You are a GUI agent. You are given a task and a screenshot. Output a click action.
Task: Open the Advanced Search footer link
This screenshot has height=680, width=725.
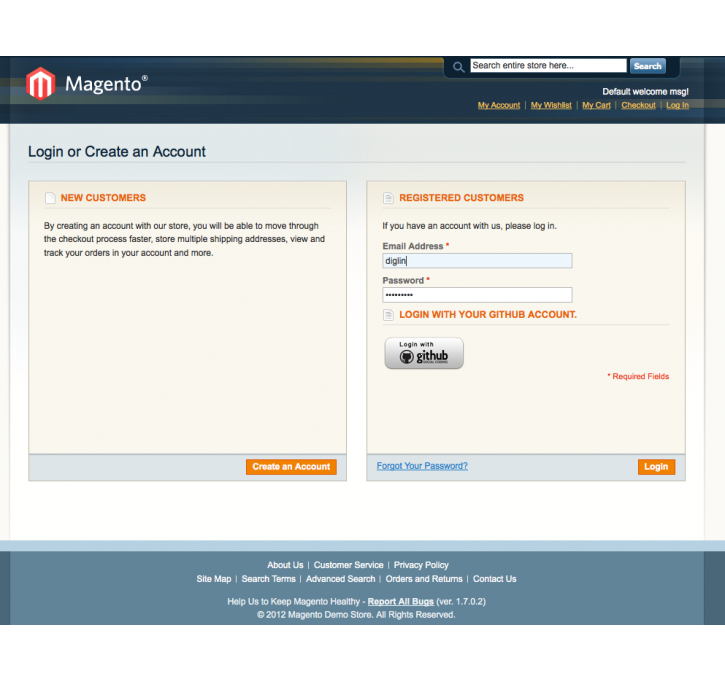(x=340, y=579)
